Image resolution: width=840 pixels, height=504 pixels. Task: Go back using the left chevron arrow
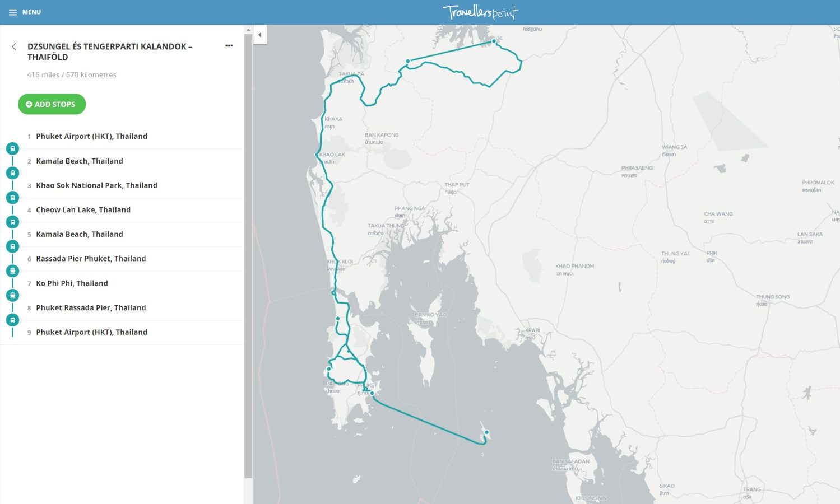coord(14,46)
